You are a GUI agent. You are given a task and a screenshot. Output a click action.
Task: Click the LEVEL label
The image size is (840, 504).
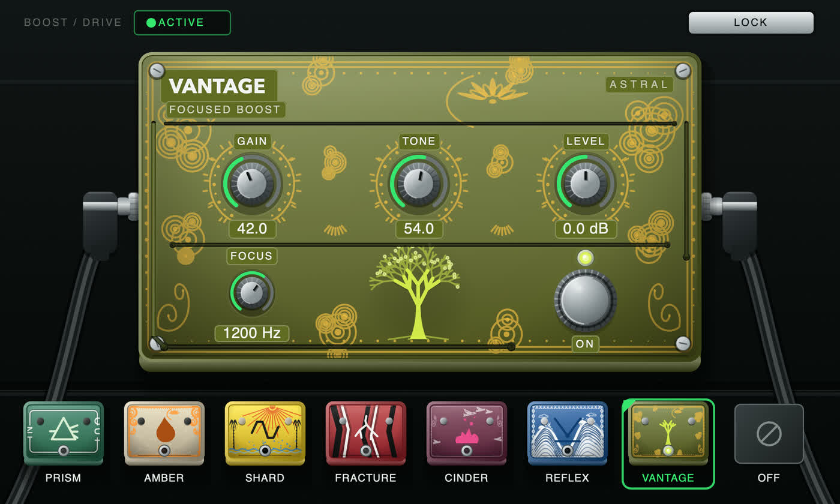click(586, 142)
